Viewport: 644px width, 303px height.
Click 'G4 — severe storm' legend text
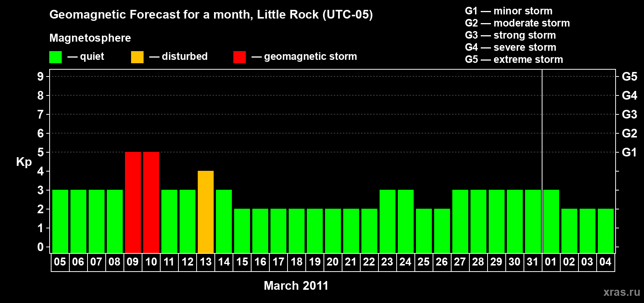point(511,47)
